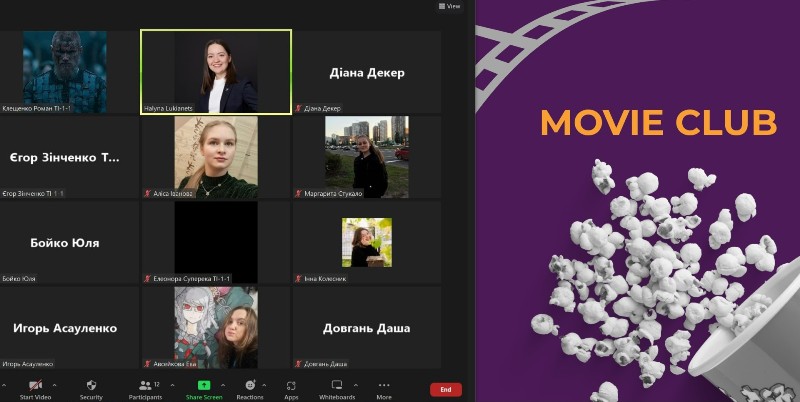Open the View layout menu
800x402 pixels.
(x=449, y=6)
